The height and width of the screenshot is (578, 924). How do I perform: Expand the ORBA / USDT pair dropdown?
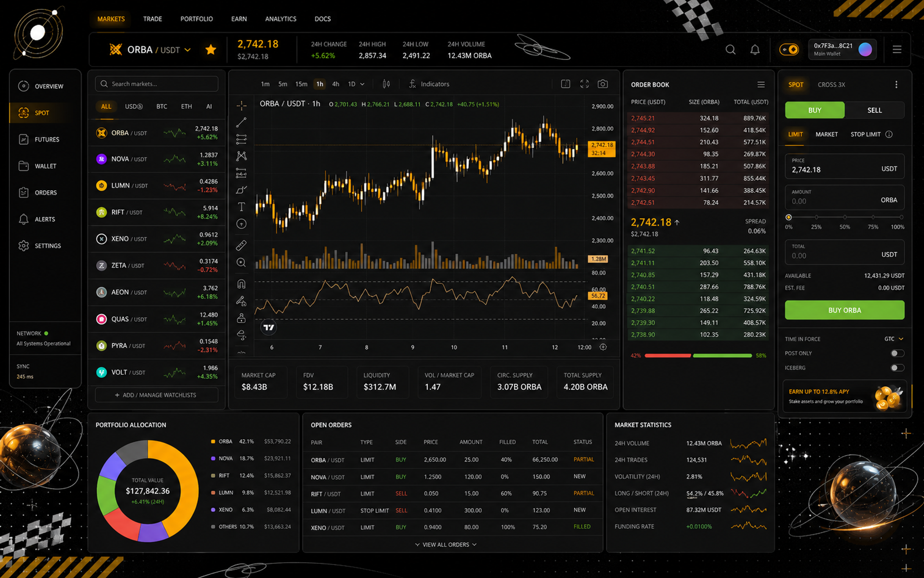(188, 50)
